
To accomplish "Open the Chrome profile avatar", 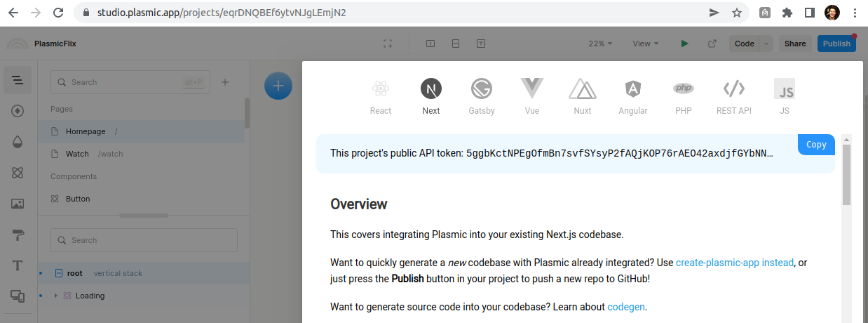I will [832, 13].
